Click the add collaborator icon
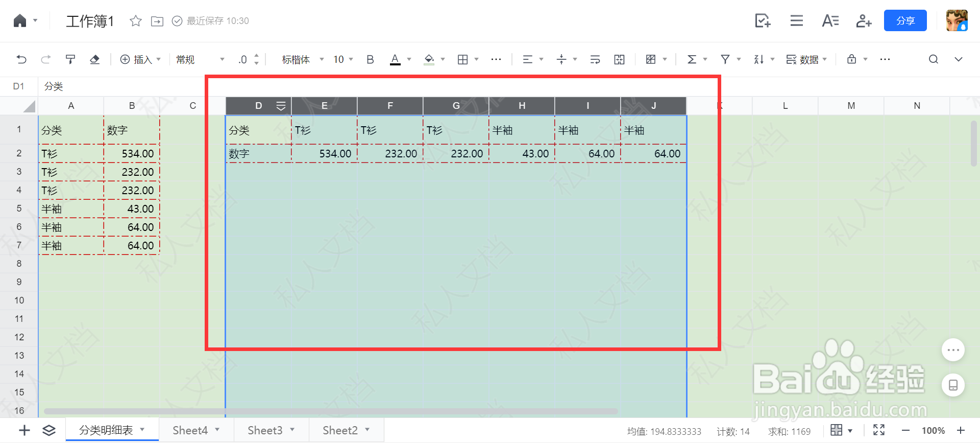 [x=864, y=20]
